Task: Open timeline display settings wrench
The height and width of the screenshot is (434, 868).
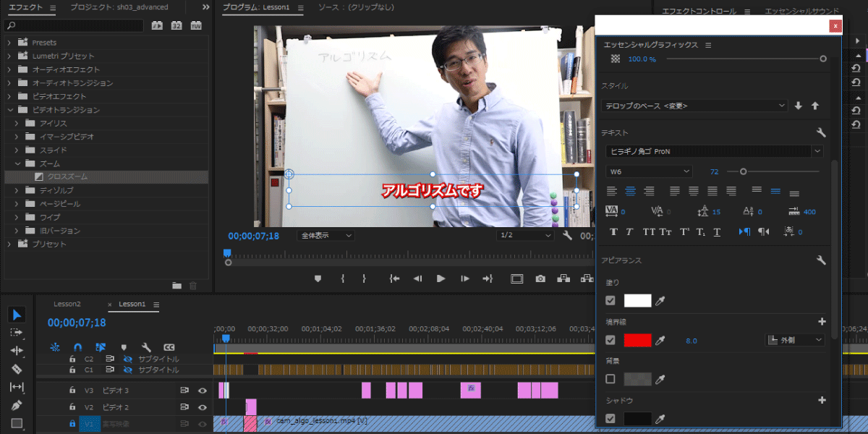Action: (146, 347)
